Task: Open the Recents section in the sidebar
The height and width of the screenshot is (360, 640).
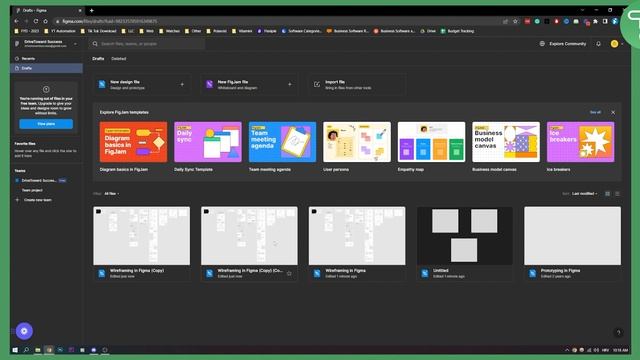Action: tap(28, 59)
